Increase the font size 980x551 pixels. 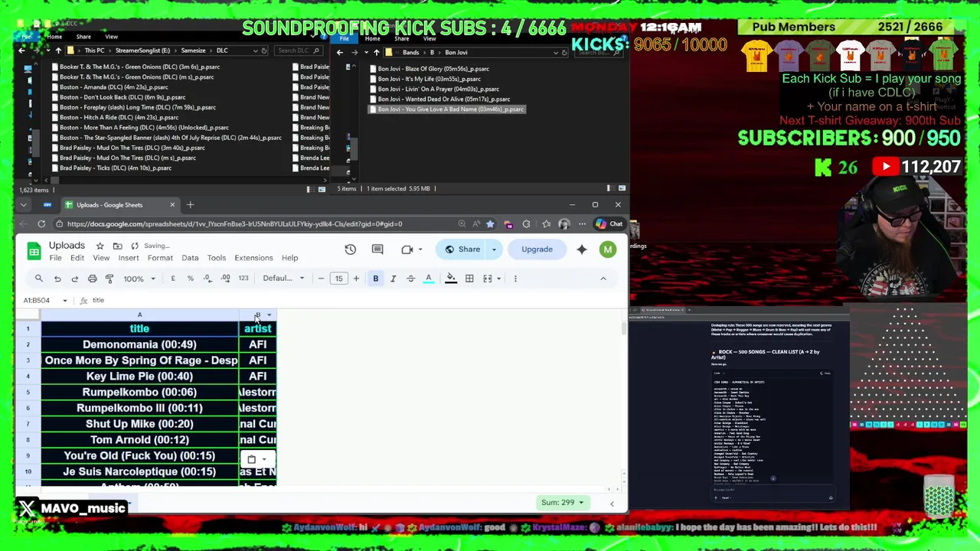[x=356, y=279]
